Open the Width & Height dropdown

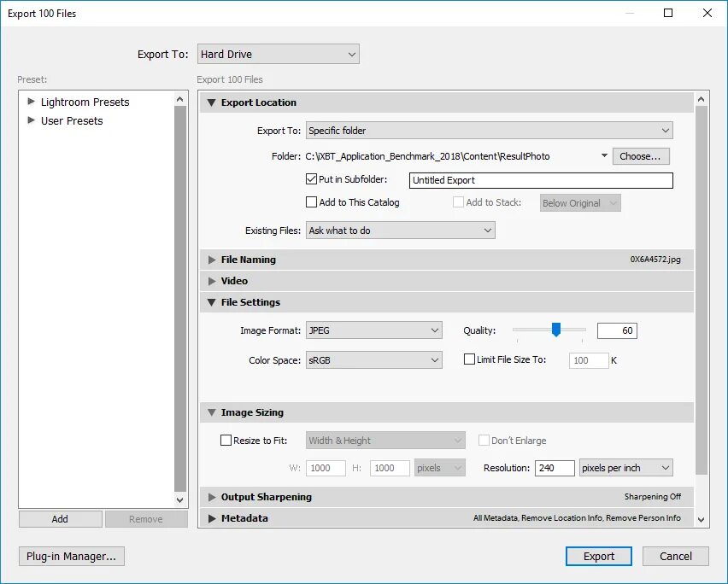(385, 441)
